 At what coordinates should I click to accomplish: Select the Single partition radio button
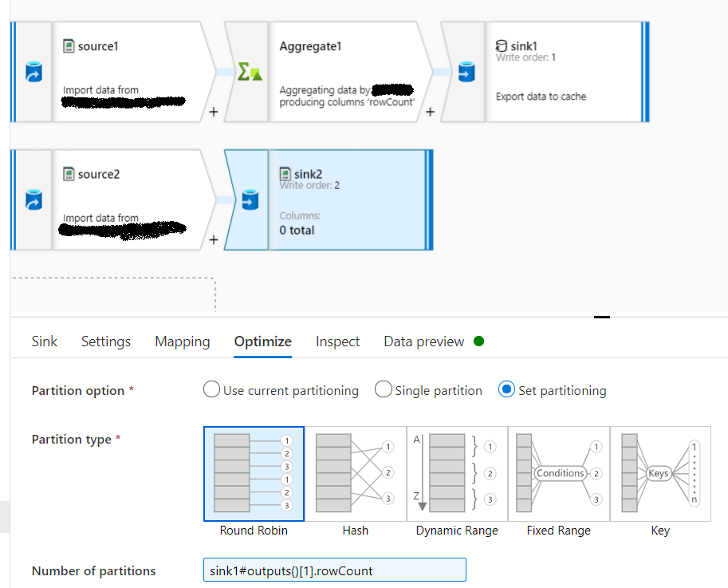point(384,389)
